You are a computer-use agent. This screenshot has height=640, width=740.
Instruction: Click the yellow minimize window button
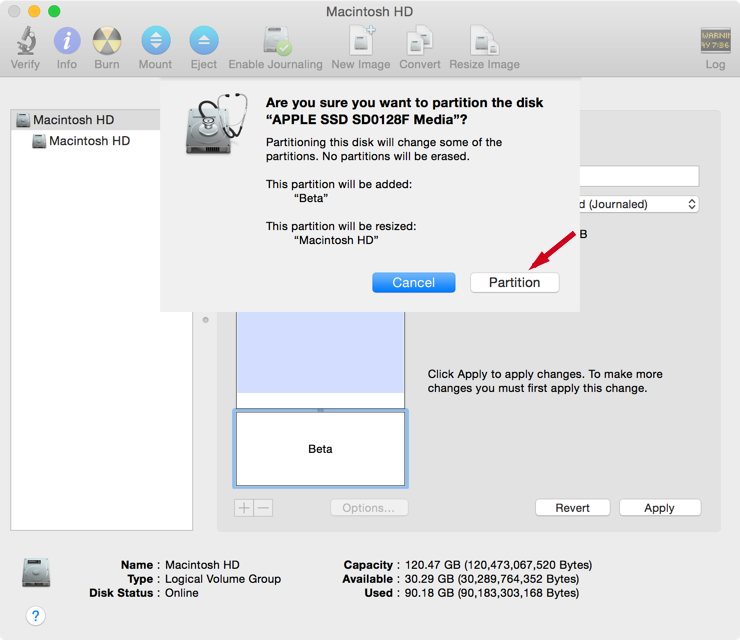click(34, 11)
